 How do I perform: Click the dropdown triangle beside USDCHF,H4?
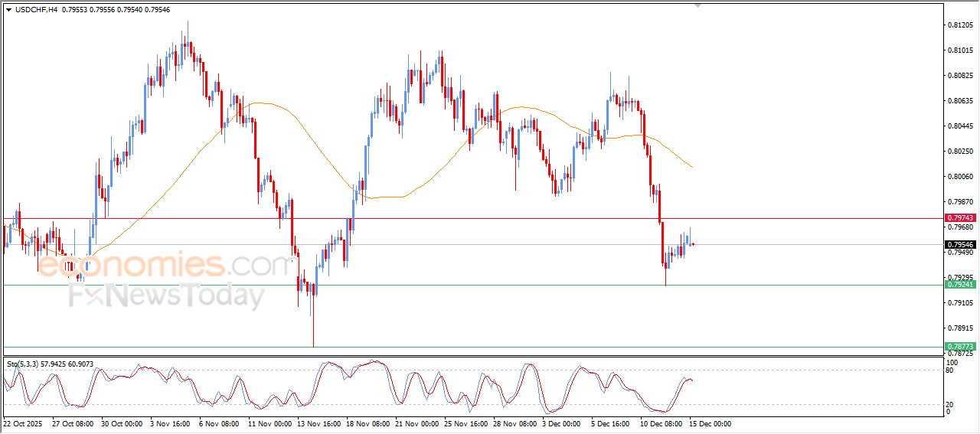point(8,9)
